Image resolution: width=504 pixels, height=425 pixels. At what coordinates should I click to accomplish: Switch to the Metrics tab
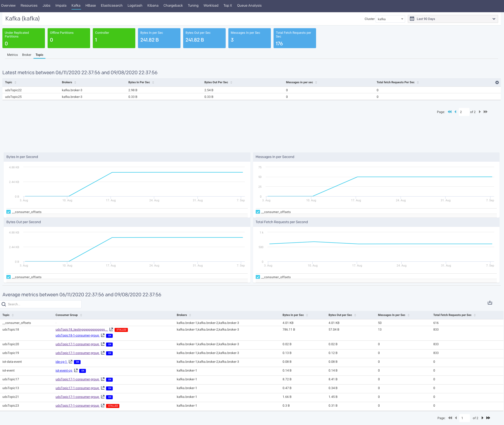12,55
